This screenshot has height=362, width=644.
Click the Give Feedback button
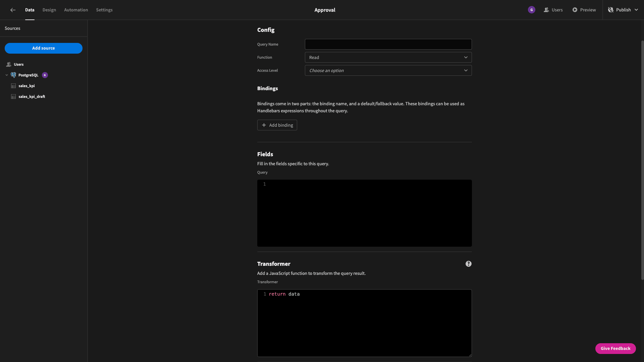pos(615,349)
